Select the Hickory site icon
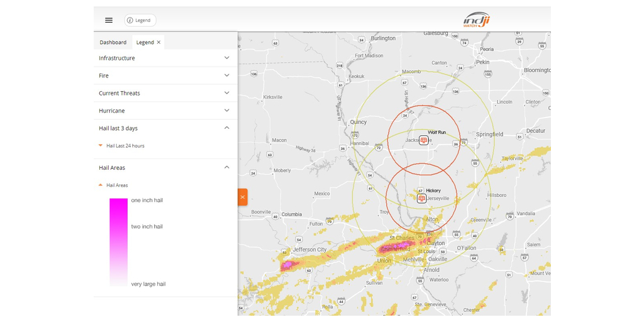Viewport: 644px width, 322px height. (x=422, y=198)
